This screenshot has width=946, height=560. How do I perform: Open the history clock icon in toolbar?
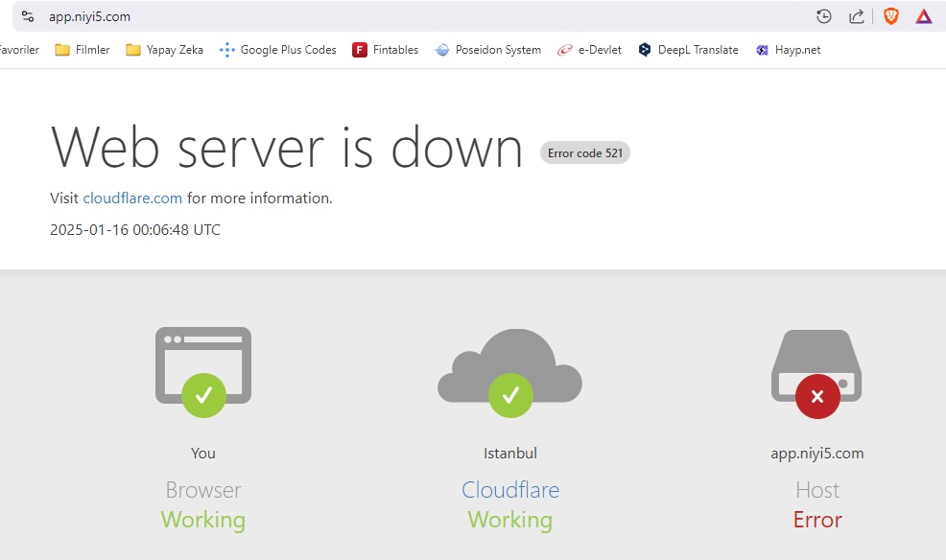pyautogui.click(x=823, y=16)
